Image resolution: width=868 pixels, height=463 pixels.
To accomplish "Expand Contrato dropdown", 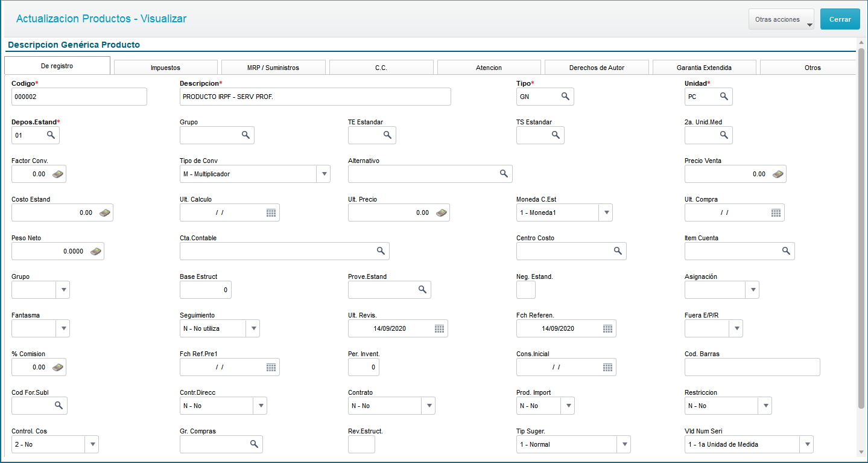I will pyautogui.click(x=428, y=406).
